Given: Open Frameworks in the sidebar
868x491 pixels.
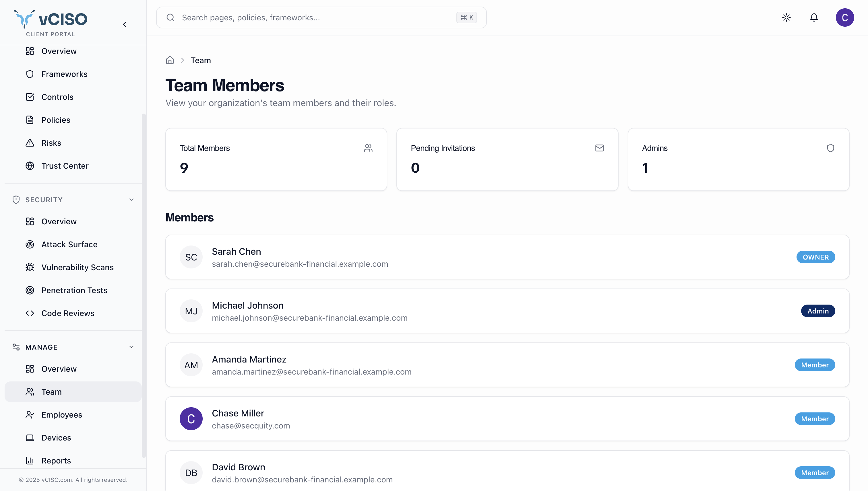Looking at the screenshot, I should tap(73, 74).
